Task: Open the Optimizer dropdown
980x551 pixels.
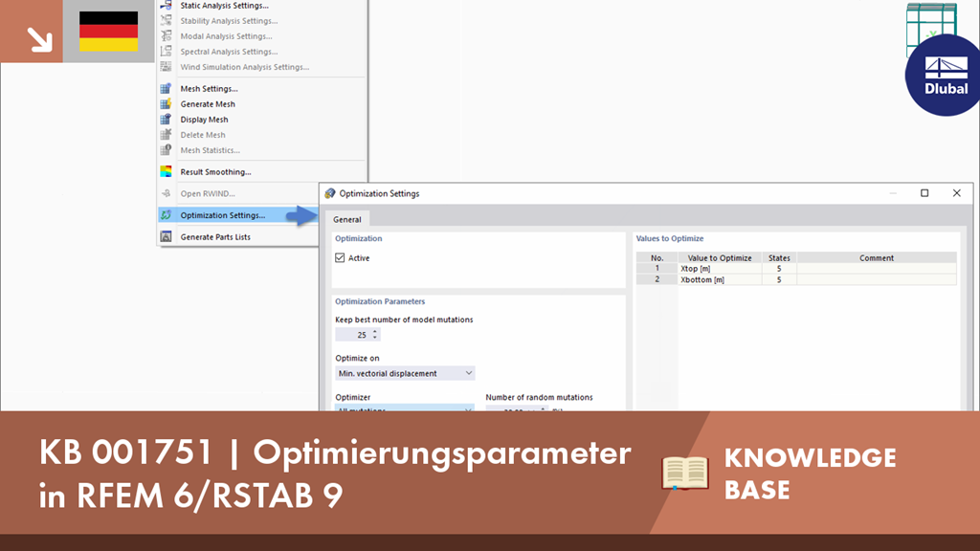Action: (x=405, y=408)
